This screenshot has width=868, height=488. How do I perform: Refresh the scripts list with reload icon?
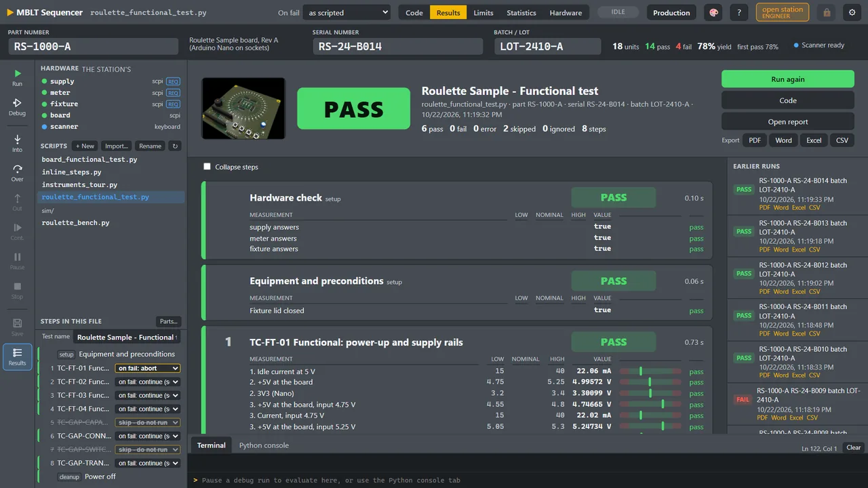point(175,146)
